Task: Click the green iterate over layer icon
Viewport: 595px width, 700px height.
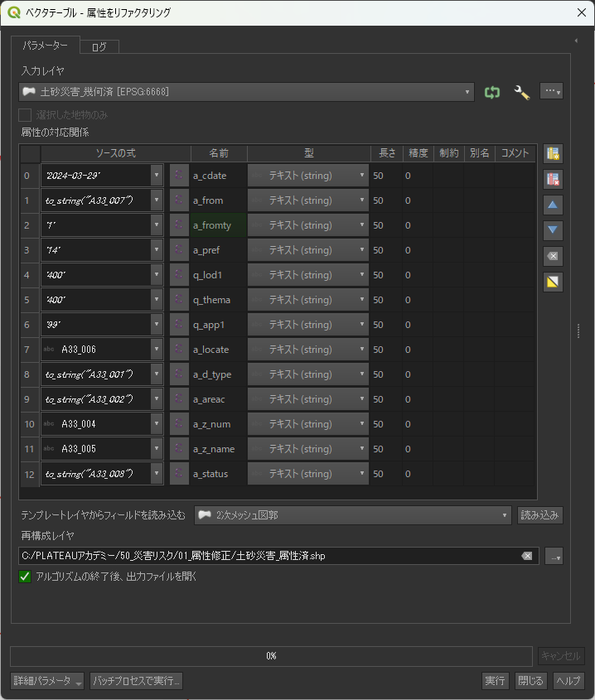Action: [491, 93]
